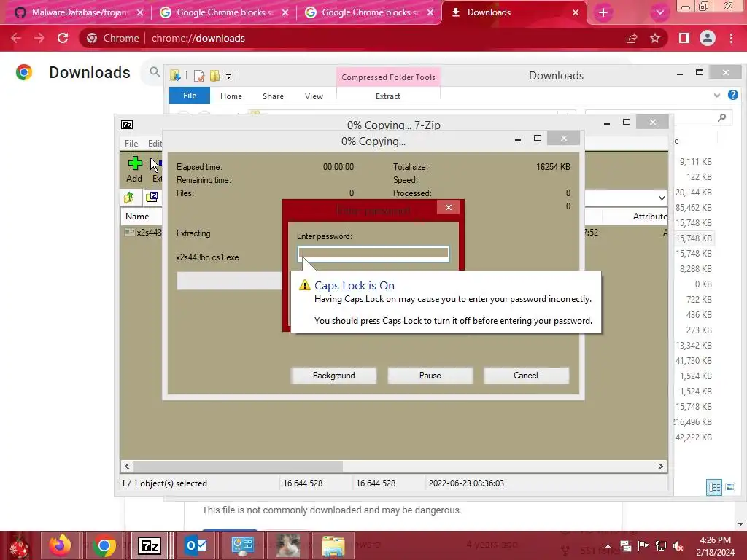Switch Explorer to large icons view
The image size is (747, 560).
pos(729,487)
